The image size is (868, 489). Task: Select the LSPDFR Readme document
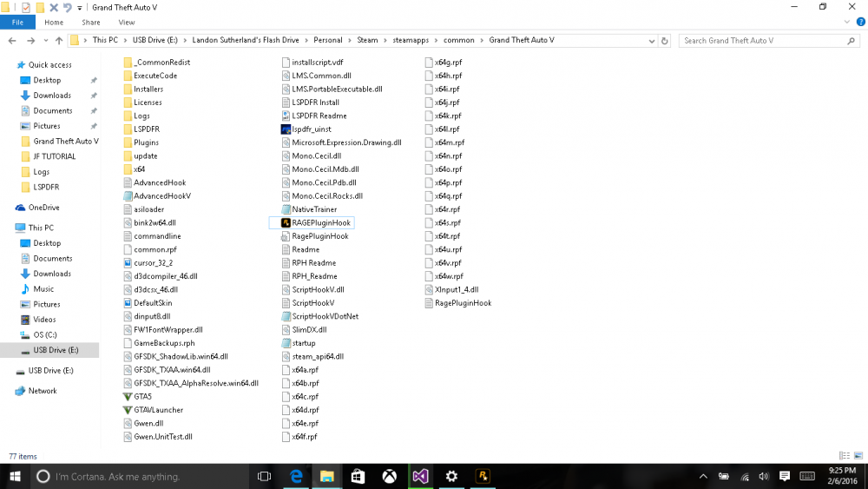[314, 116]
